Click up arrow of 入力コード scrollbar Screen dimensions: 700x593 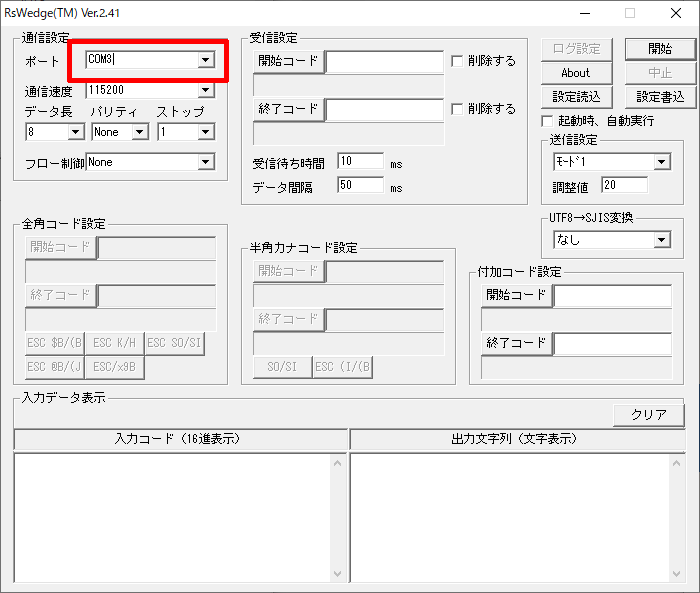tap(338, 464)
